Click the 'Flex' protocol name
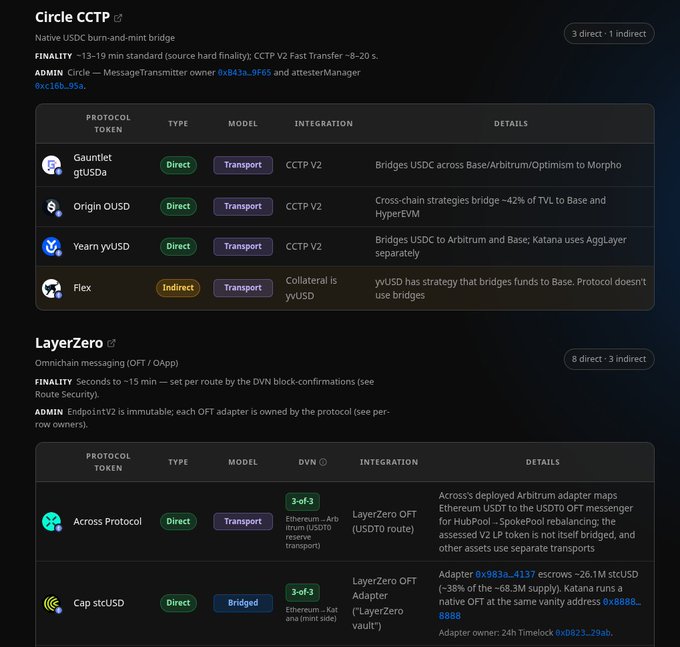The width and height of the screenshot is (680, 647). (82, 288)
